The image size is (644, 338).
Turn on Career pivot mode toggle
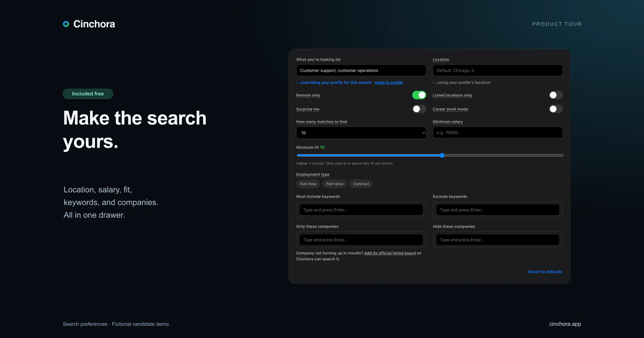pyautogui.click(x=556, y=109)
